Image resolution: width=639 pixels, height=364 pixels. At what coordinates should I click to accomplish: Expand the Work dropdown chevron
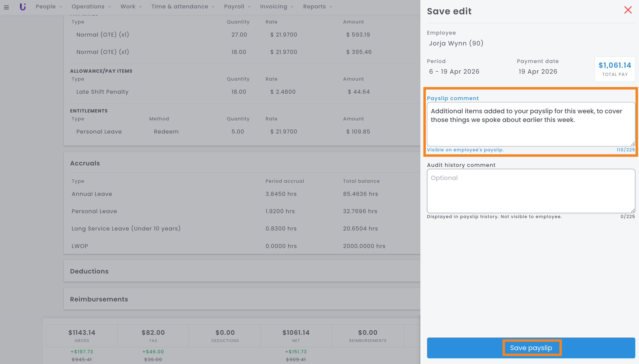point(140,7)
